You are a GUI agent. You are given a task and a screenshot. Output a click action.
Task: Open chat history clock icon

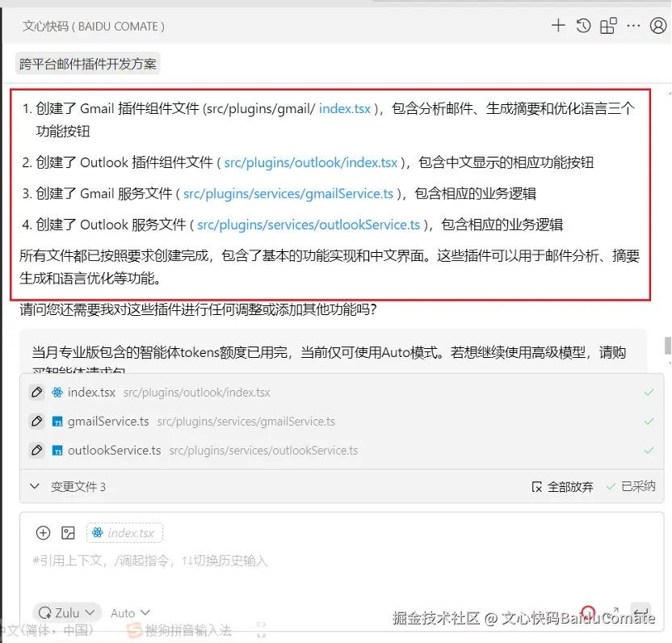point(583,26)
